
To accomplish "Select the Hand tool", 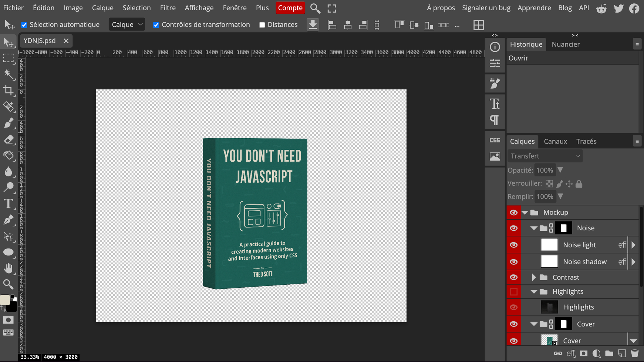I will 9,268.
